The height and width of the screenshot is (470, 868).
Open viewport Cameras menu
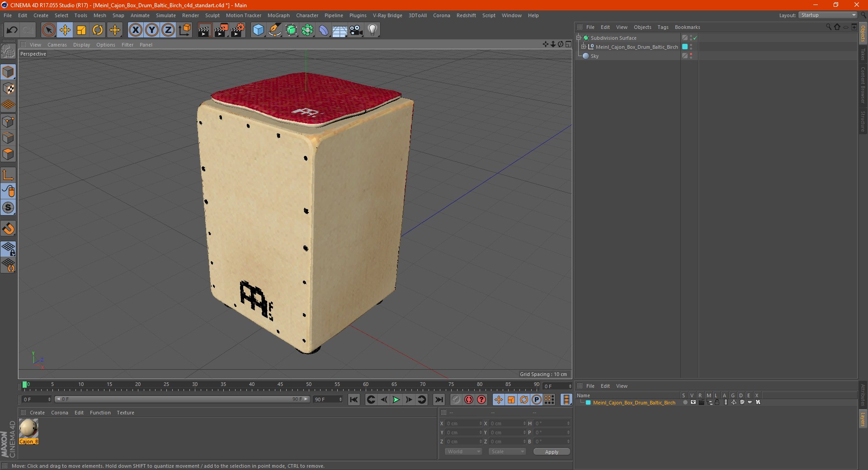coord(57,45)
